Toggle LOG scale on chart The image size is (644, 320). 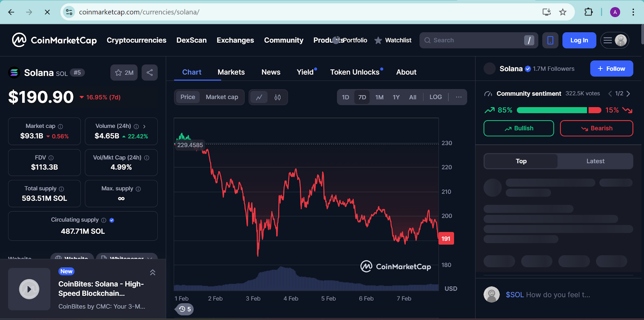tap(436, 97)
